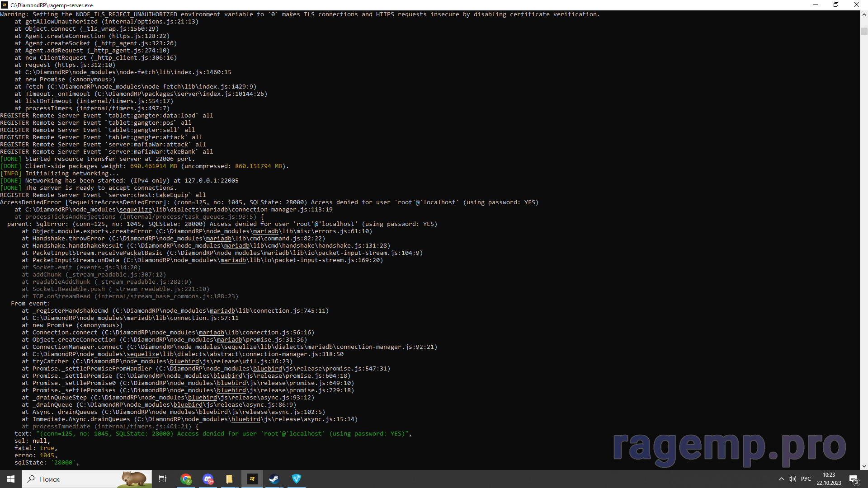Click the volume speaker tray icon
This screenshot has height=488, width=868.
click(x=793, y=479)
